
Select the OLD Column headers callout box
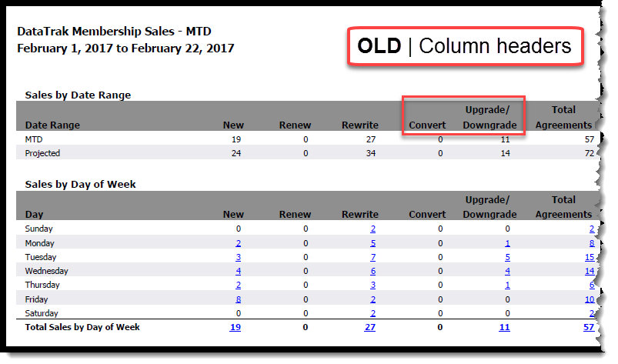(x=464, y=47)
